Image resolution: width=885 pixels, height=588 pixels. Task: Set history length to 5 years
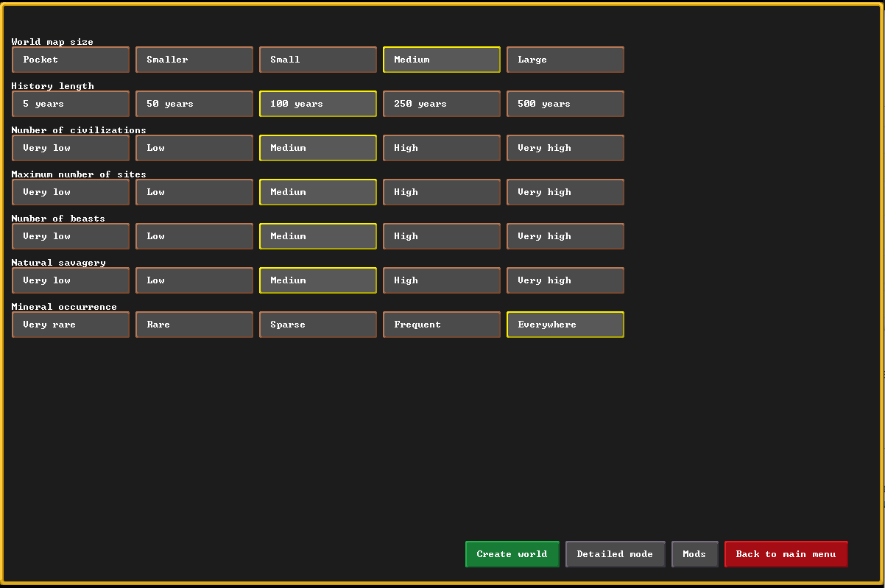(x=71, y=104)
